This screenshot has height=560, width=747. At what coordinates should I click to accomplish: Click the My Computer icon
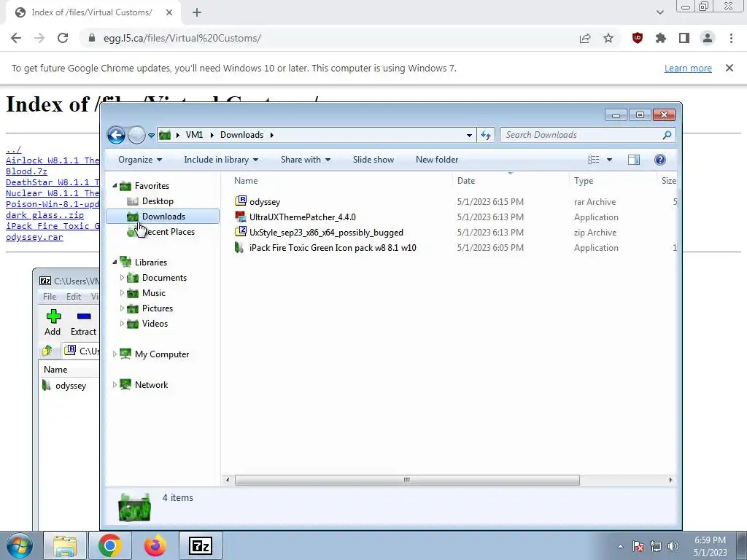pos(125,354)
